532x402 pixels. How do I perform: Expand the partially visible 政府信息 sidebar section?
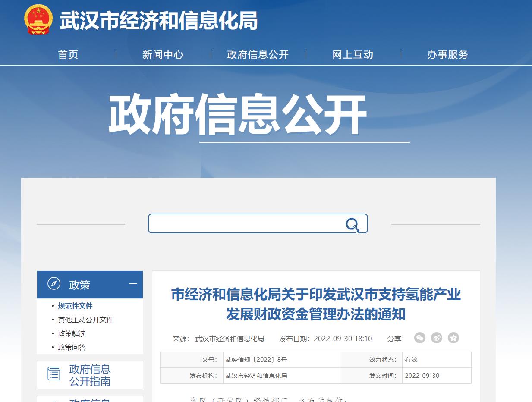point(90,399)
